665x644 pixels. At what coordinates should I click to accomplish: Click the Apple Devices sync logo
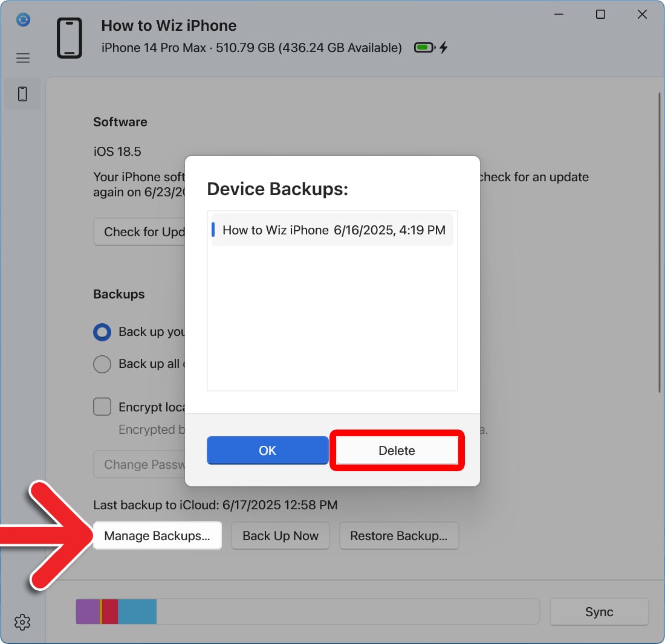(x=22, y=19)
